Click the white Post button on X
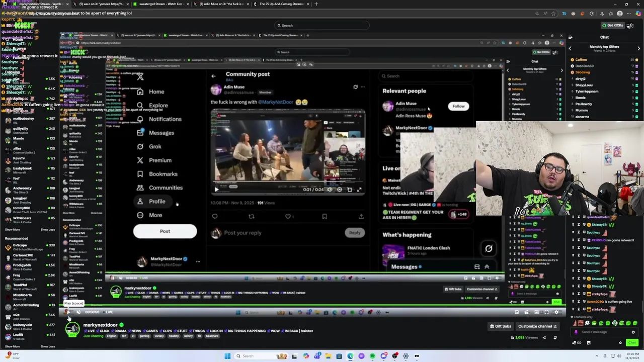Screen dimensions: 644x362 [165, 231]
